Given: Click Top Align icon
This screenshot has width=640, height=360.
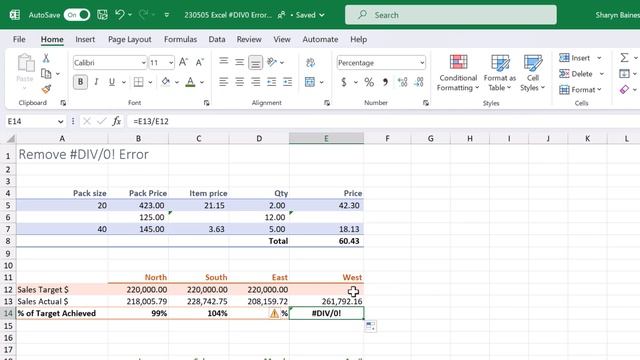Looking at the screenshot, I should pos(223,62).
